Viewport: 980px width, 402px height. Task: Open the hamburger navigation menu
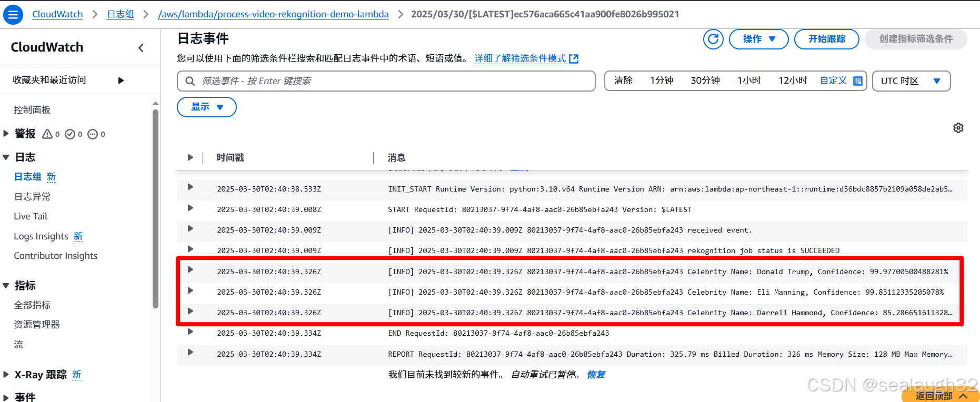pyautogui.click(x=13, y=14)
